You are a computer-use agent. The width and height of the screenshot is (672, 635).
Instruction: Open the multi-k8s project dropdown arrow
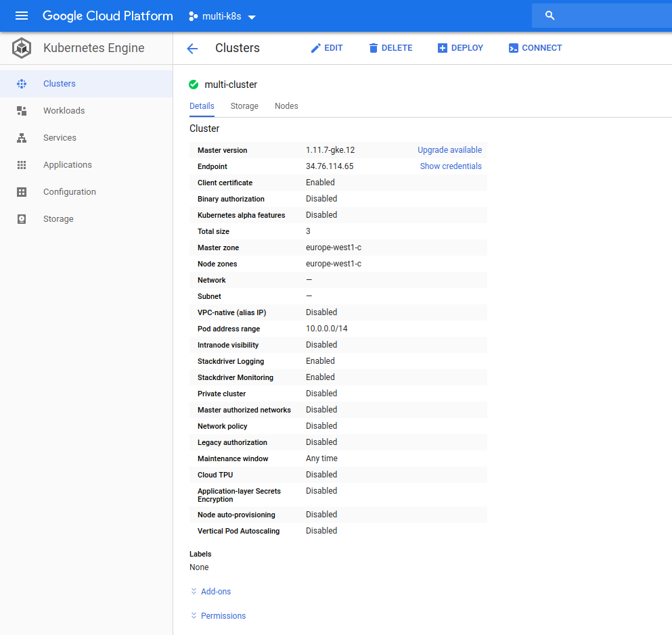252,17
